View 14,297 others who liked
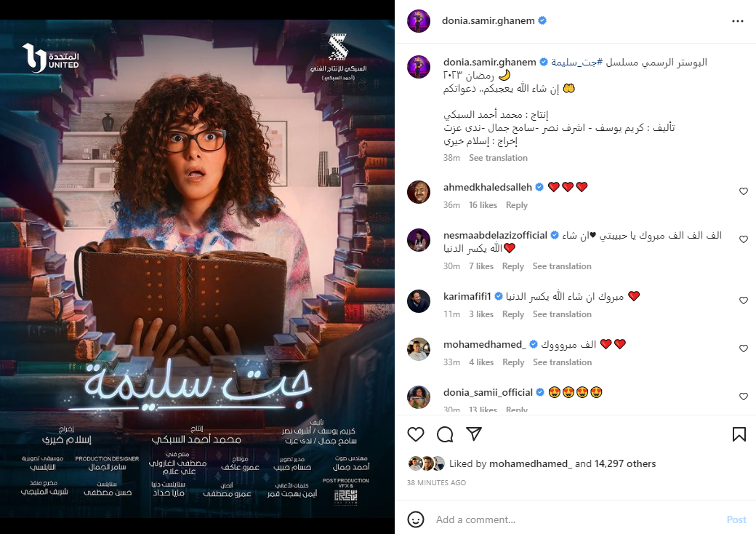756x534 pixels. pyautogui.click(x=625, y=463)
